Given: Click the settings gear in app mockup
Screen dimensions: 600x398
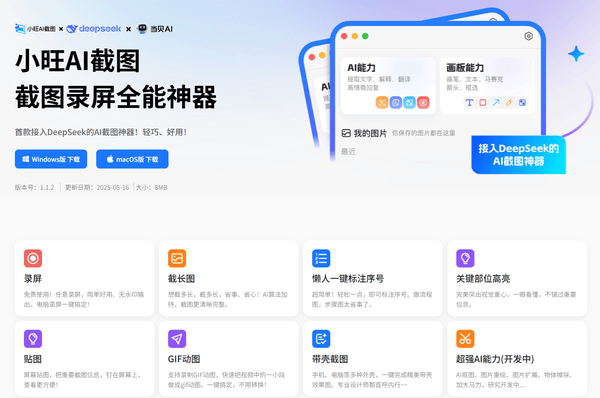Looking at the screenshot, I should (x=528, y=36).
